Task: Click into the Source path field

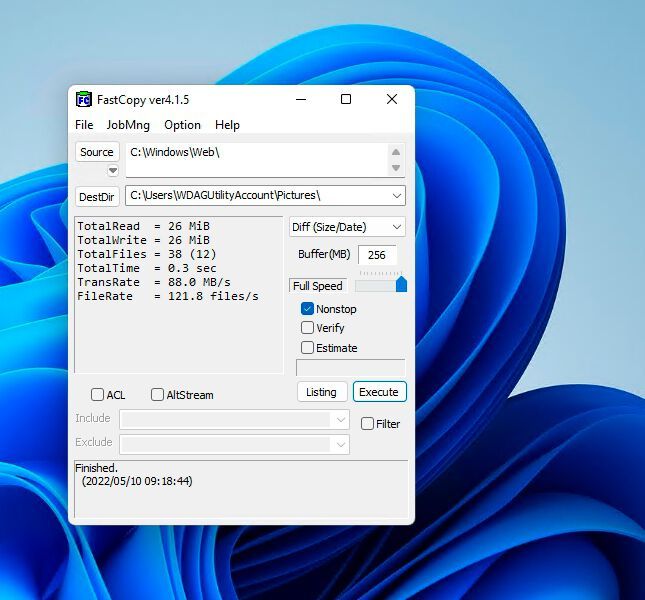Action: pos(257,160)
